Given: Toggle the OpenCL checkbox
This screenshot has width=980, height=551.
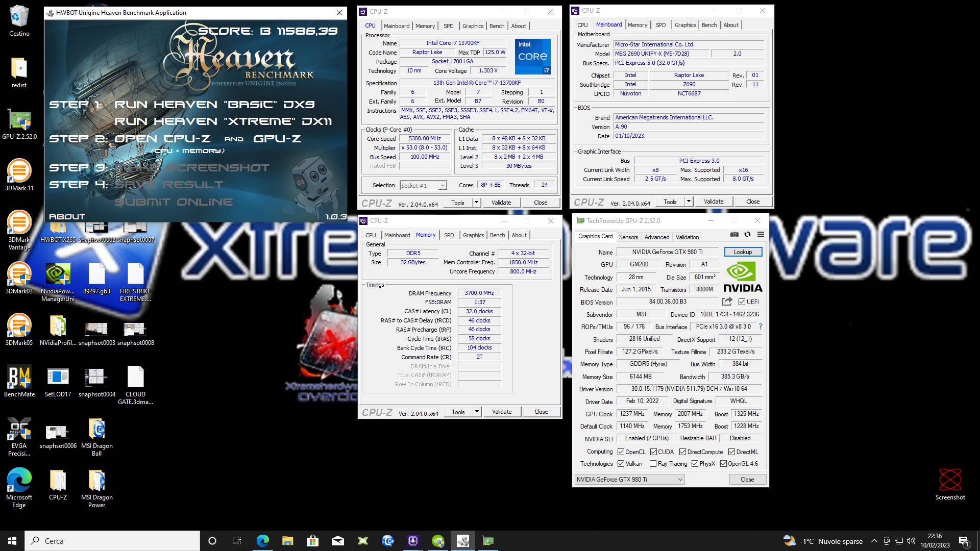Looking at the screenshot, I should [x=621, y=452].
